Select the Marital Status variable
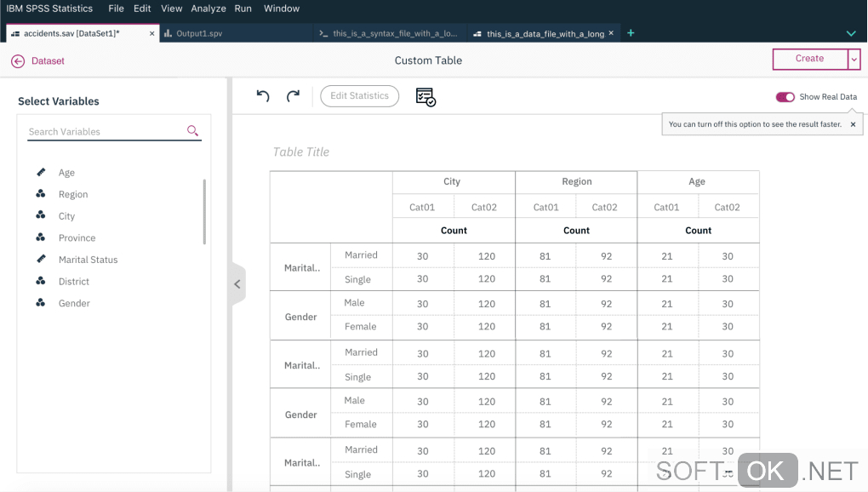This screenshot has height=492, width=868. pyautogui.click(x=88, y=260)
